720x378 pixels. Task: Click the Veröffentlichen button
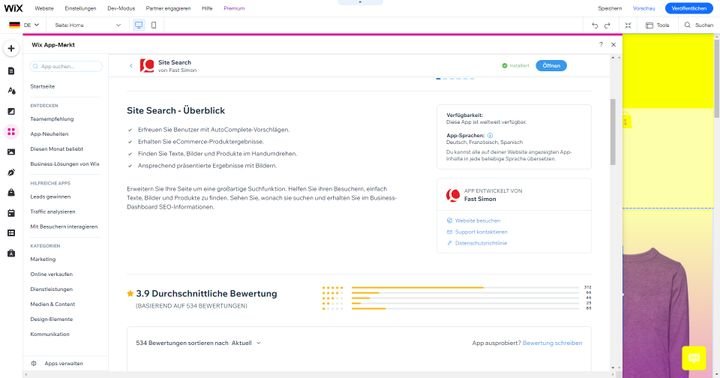[689, 8]
